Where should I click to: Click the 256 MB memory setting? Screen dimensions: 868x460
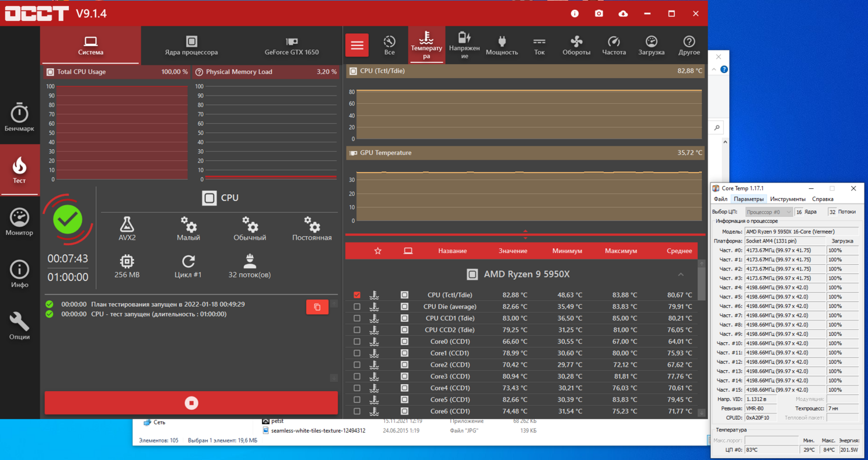pyautogui.click(x=127, y=266)
